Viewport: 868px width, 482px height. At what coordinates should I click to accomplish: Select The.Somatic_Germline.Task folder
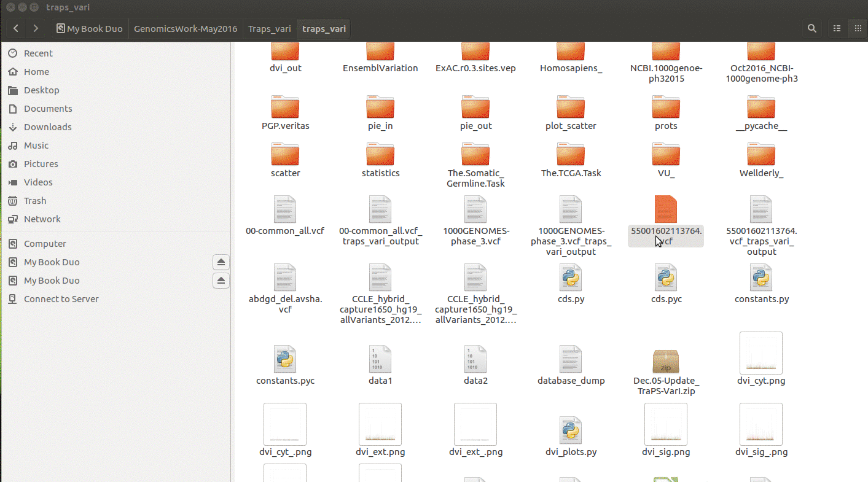click(x=475, y=166)
